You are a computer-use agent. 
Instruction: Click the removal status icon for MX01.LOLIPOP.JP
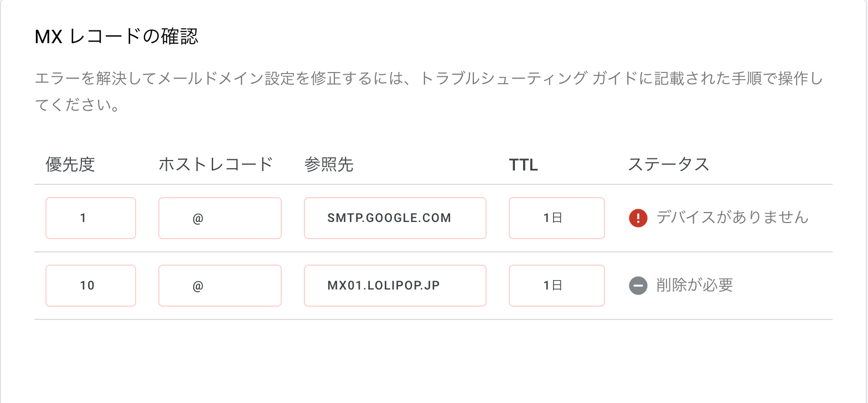point(638,286)
